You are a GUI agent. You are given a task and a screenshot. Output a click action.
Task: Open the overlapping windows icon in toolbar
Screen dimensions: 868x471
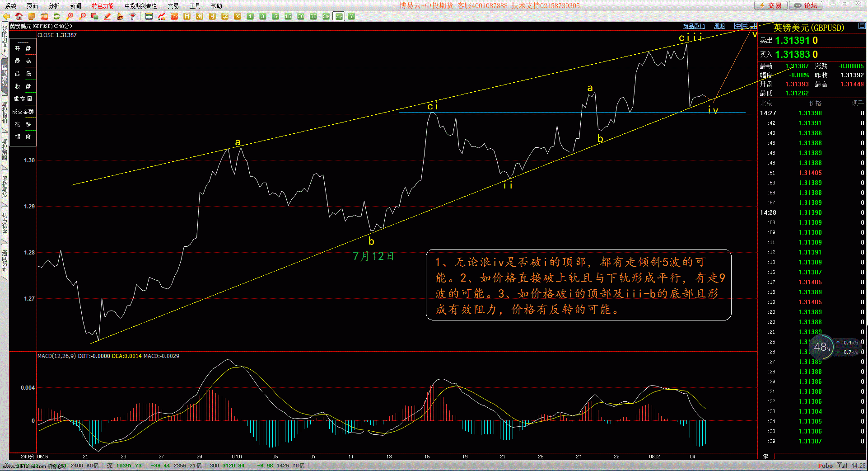[95, 16]
